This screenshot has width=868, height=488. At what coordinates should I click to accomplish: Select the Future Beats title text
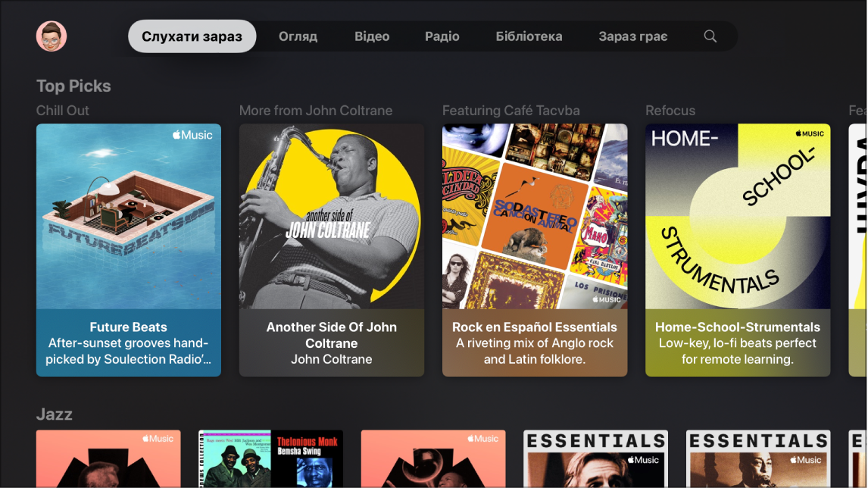tap(129, 327)
